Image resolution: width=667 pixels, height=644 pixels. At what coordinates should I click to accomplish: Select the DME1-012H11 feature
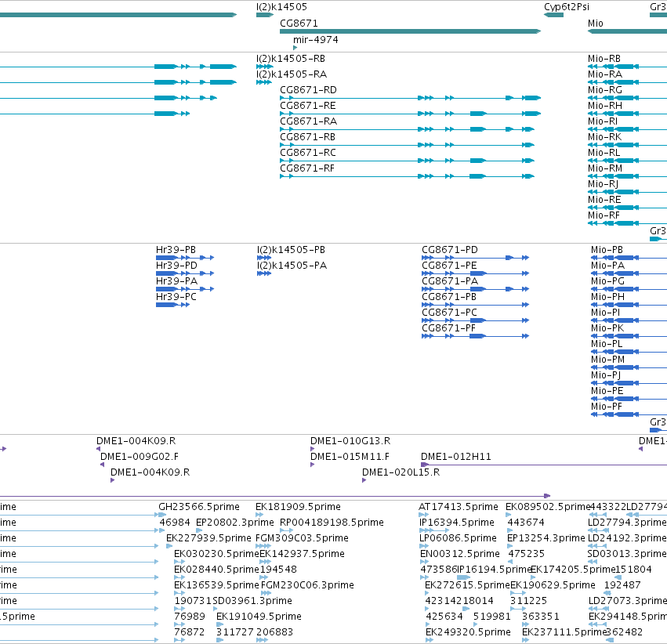coord(544,465)
